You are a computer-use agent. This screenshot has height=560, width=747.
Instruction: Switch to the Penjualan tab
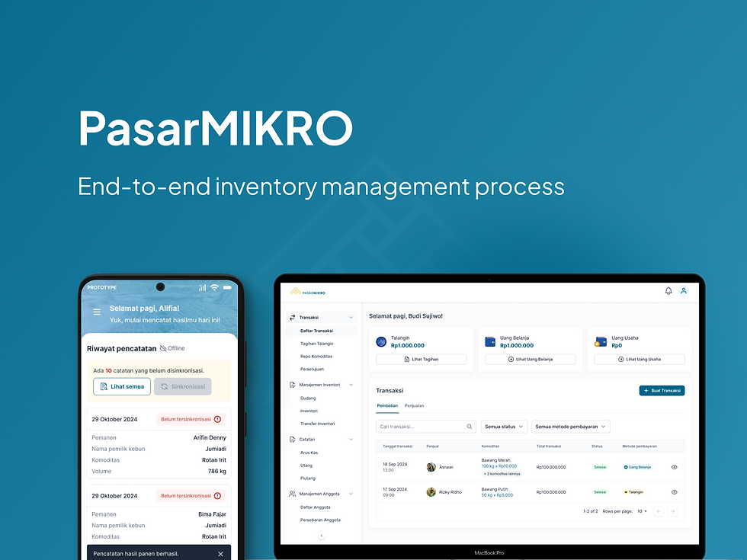coord(414,405)
